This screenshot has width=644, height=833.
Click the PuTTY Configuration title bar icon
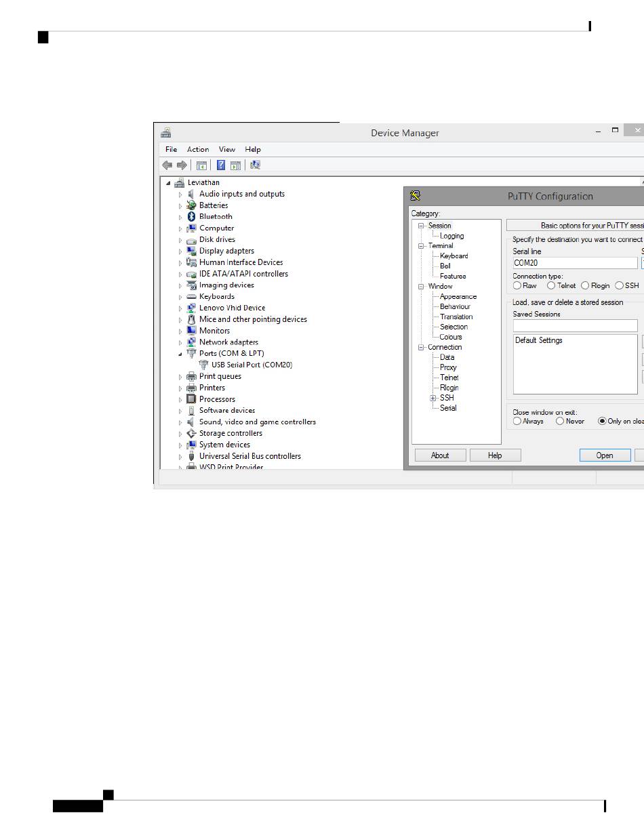pos(416,196)
